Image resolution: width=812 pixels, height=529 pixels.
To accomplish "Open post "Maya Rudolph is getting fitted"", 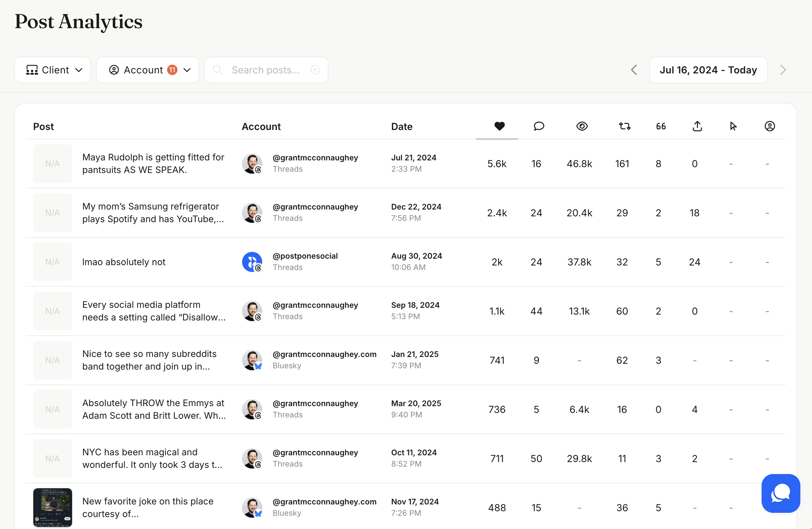I will pyautogui.click(x=153, y=164).
